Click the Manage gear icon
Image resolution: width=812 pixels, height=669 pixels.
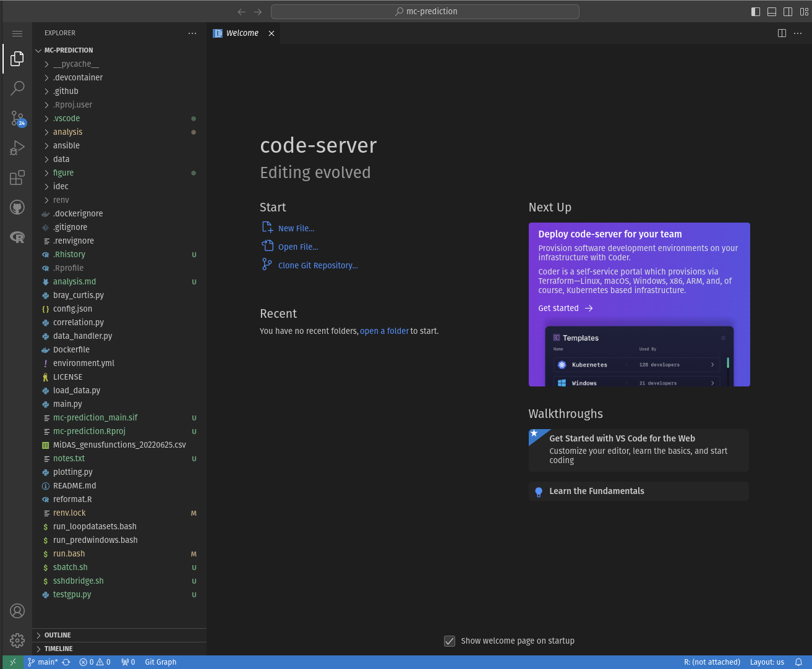pyautogui.click(x=17, y=640)
